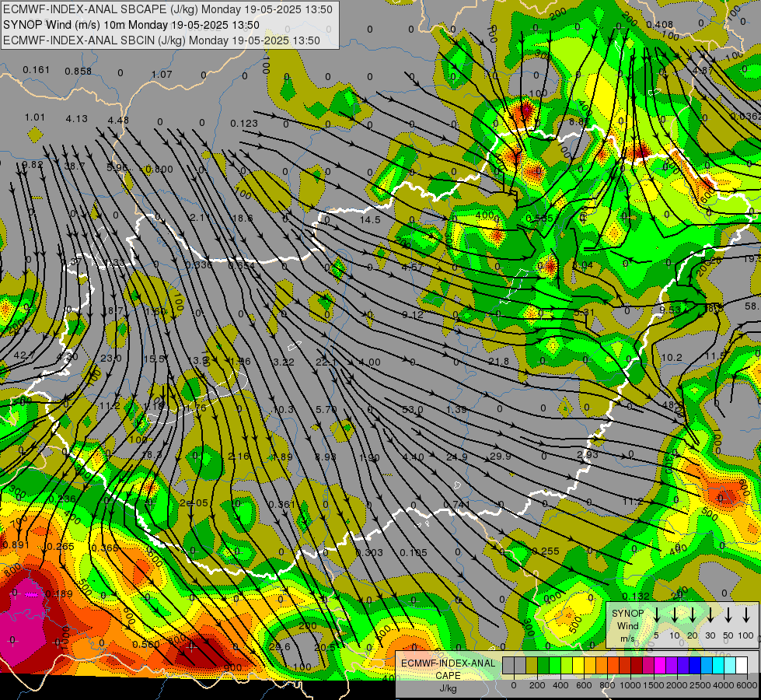
Task: Click the map value 38.7
Action: [x=75, y=166]
